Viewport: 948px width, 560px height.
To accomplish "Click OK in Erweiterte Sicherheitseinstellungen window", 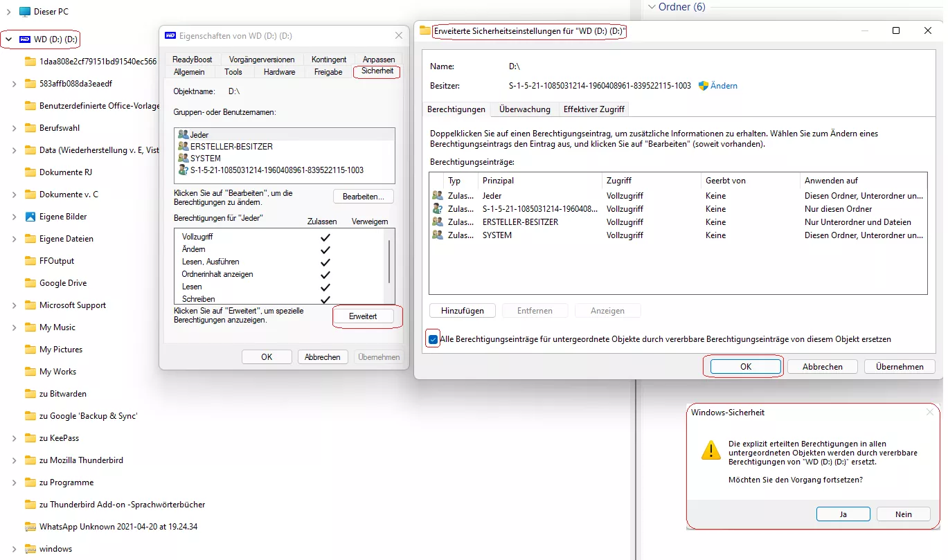I will 746,367.
